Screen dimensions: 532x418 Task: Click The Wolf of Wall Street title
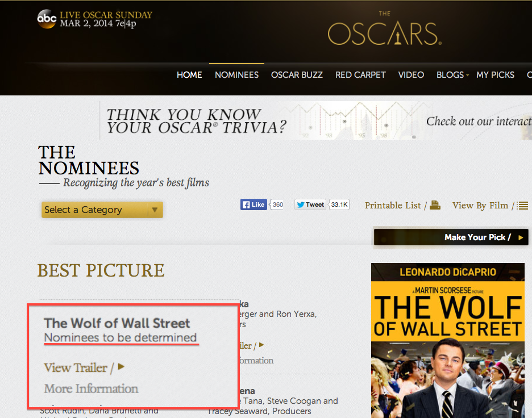pyautogui.click(x=117, y=323)
